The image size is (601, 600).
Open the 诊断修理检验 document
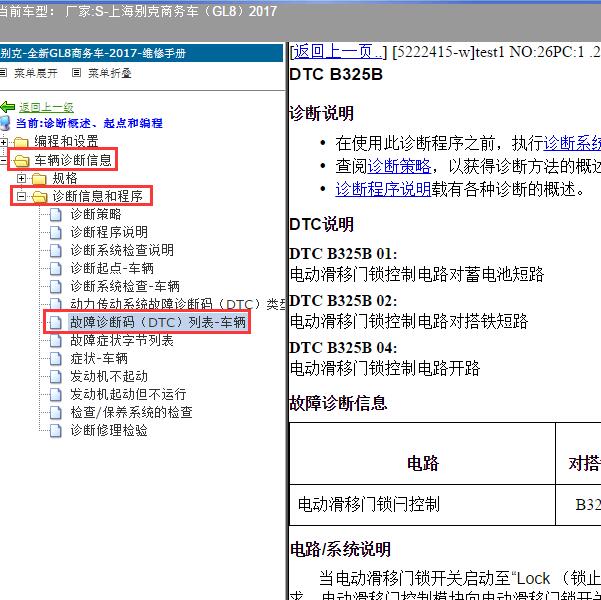(x=109, y=430)
